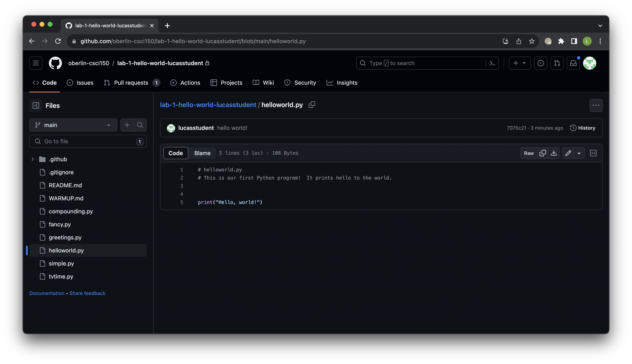Copy raw file contents
The width and height of the screenshot is (632, 364).
point(542,153)
